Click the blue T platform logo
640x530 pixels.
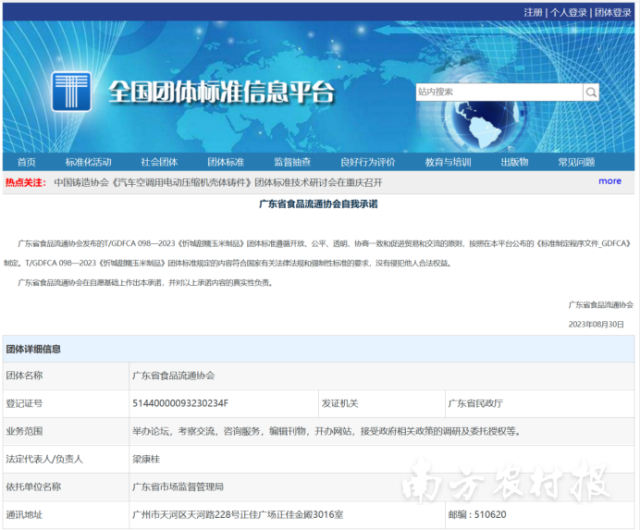click(x=71, y=91)
